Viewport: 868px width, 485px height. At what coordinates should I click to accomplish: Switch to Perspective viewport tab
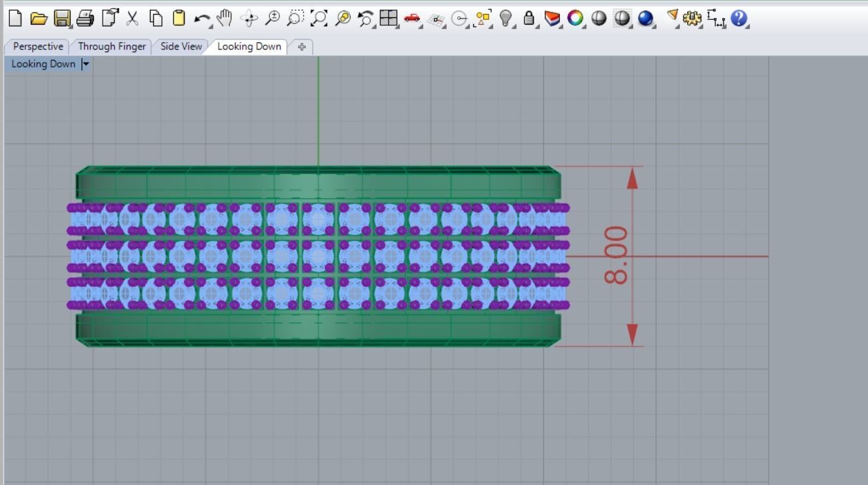coord(38,46)
